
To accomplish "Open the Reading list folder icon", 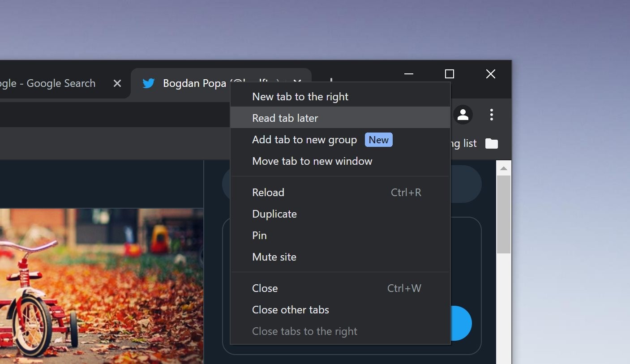I will [491, 143].
